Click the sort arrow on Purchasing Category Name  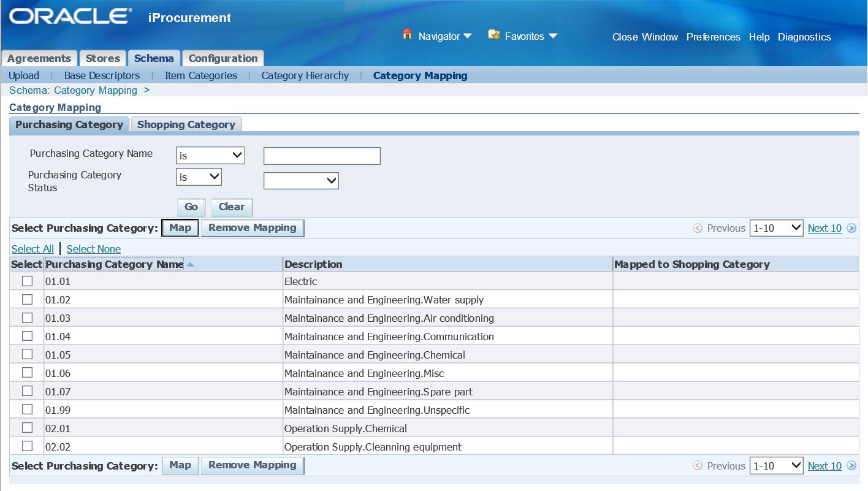click(190, 265)
